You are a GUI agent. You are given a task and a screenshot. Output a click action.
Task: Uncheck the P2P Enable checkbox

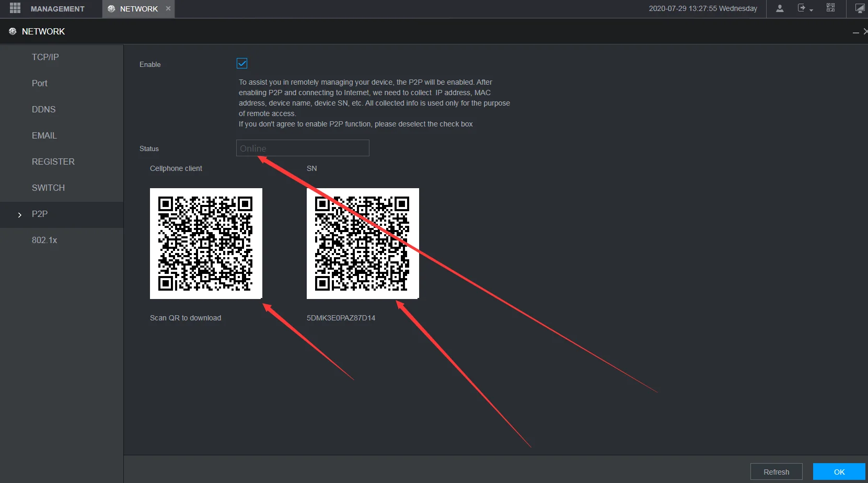point(242,63)
